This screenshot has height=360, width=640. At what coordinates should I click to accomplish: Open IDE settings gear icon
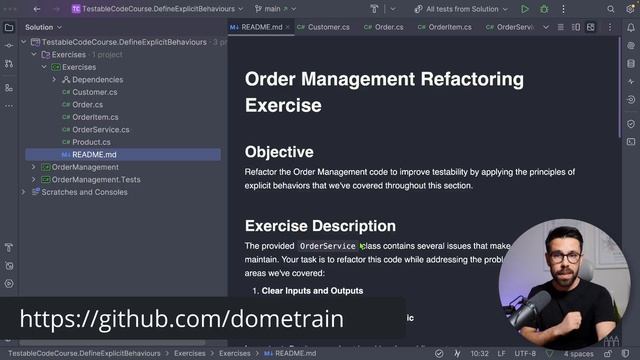coord(631,9)
